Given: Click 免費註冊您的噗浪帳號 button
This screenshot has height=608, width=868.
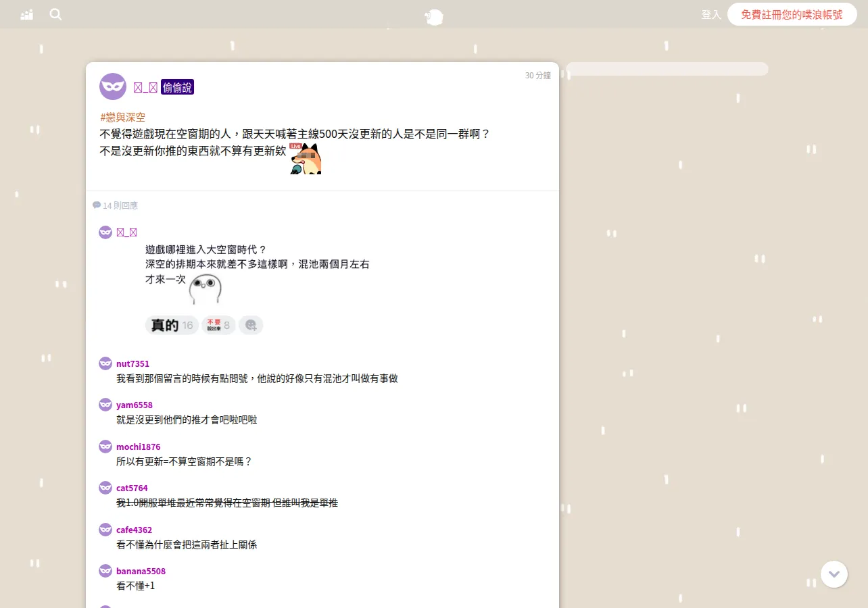Looking at the screenshot, I should point(792,14).
